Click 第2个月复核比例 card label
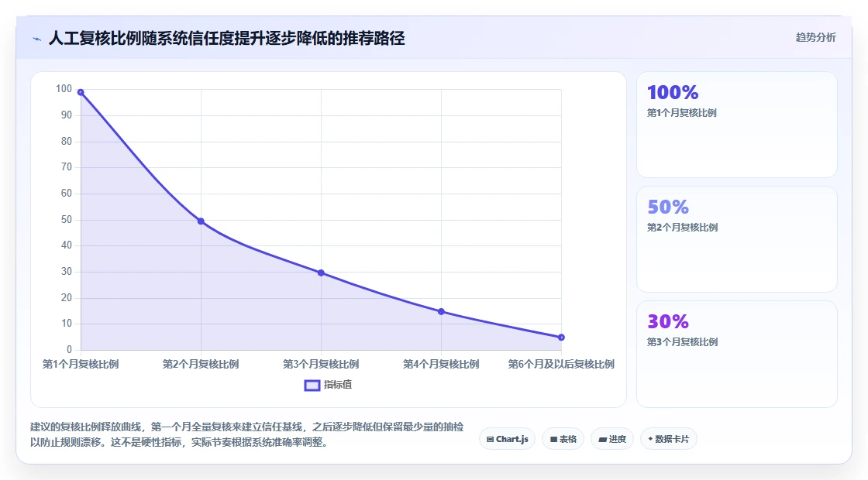 (x=683, y=228)
